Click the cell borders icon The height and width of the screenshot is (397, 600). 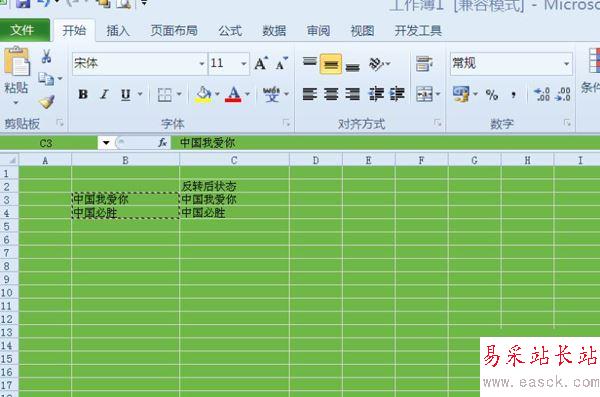[165, 95]
